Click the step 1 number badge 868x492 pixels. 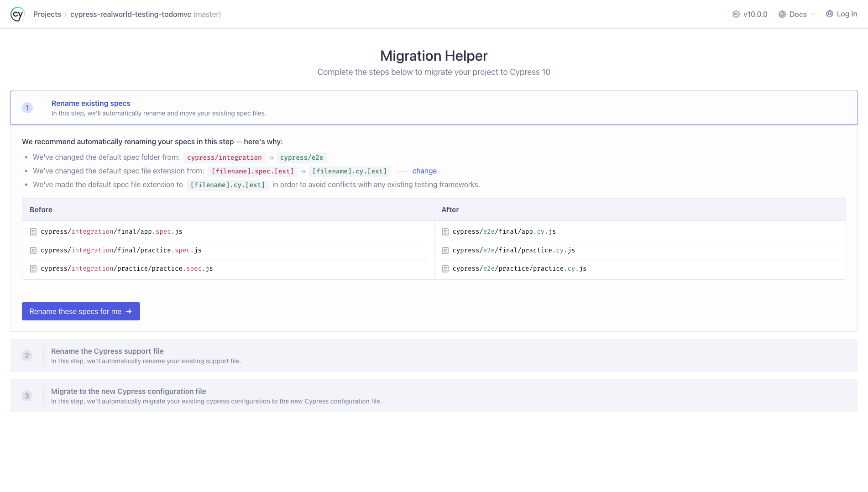(x=27, y=108)
